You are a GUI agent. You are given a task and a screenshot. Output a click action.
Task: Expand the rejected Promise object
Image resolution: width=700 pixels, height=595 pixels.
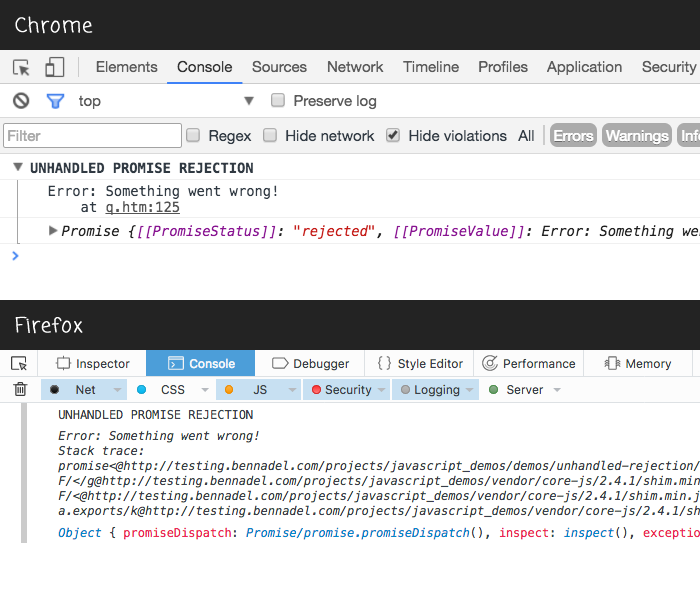click(x=53, y=231)
